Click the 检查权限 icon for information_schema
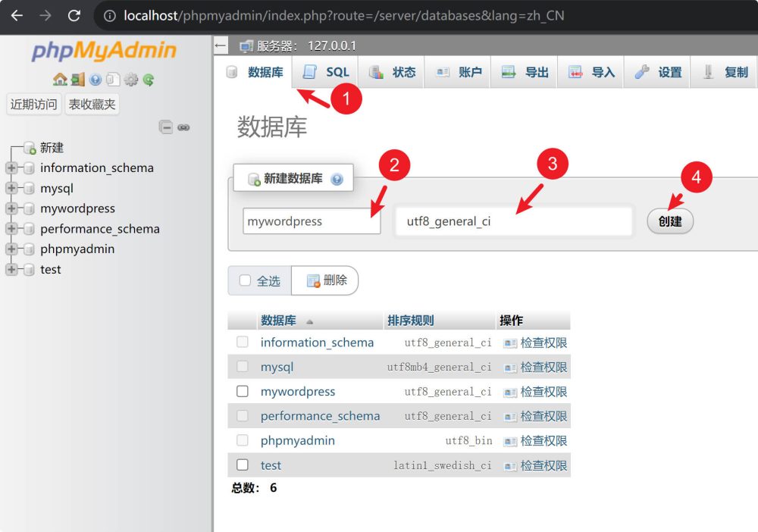The image size is (758, 532). 510,343
